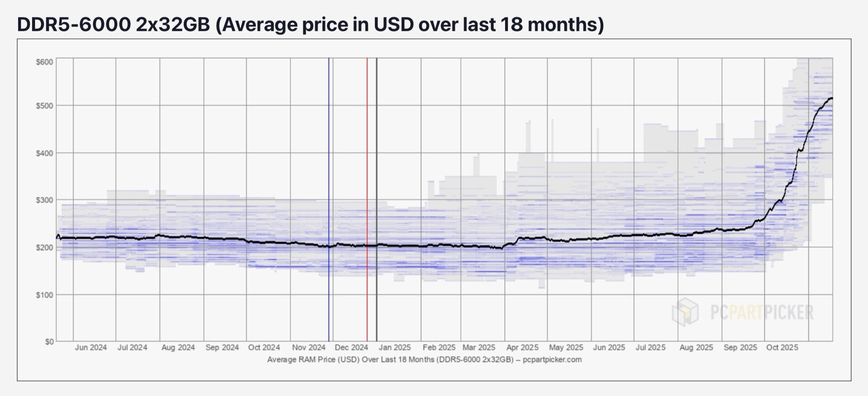Click the peak end of the black price line
Screen dimensions: 868x396
[x=831, y=98]
